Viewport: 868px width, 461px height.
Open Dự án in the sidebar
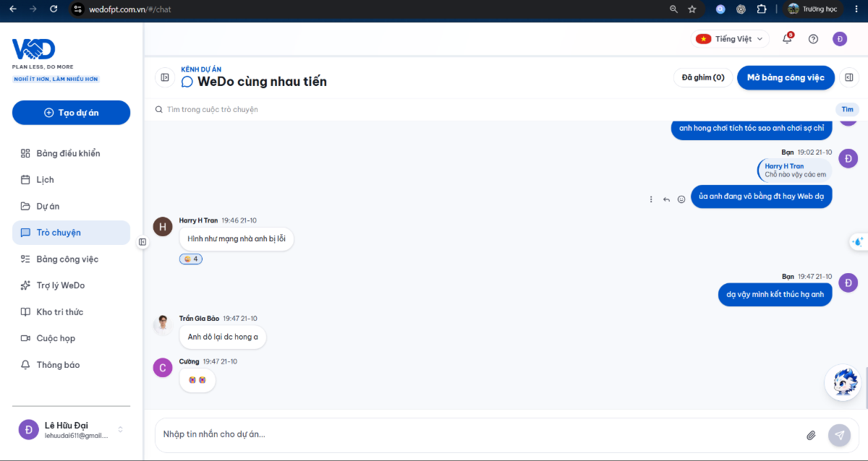coord(71,206)
